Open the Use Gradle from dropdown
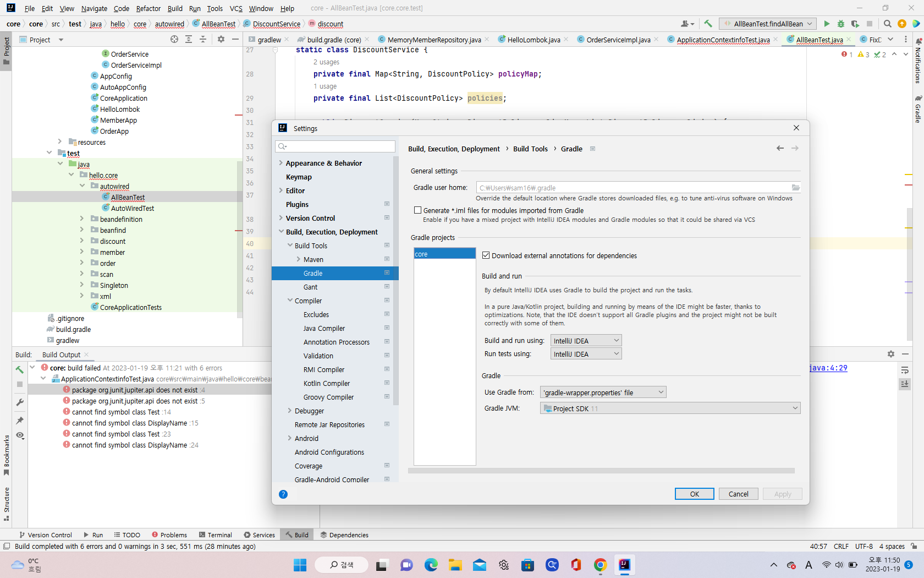Screen dimensions: 924x578 (x=603, y=392)
